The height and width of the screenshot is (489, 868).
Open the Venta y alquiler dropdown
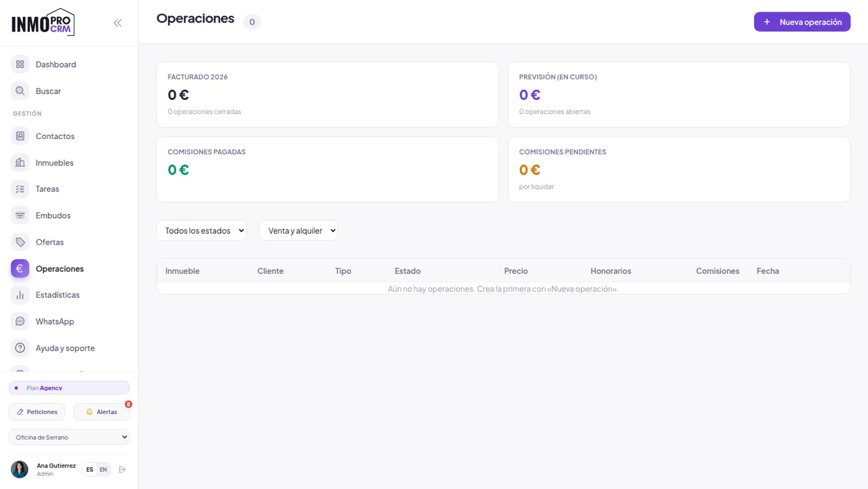point(299,230)
